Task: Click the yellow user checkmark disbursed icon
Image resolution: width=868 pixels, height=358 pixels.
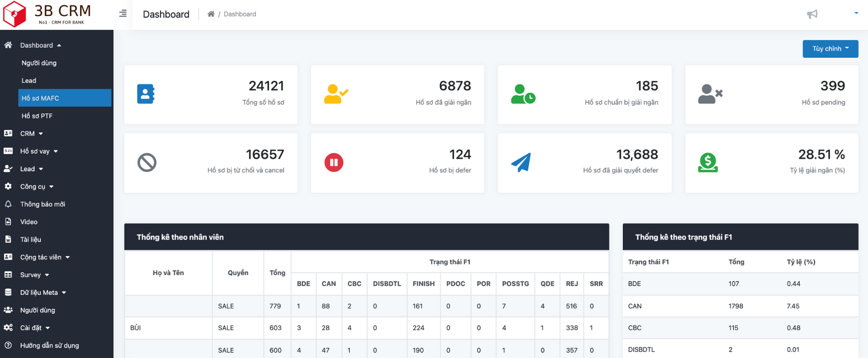Action: [335, 94]
